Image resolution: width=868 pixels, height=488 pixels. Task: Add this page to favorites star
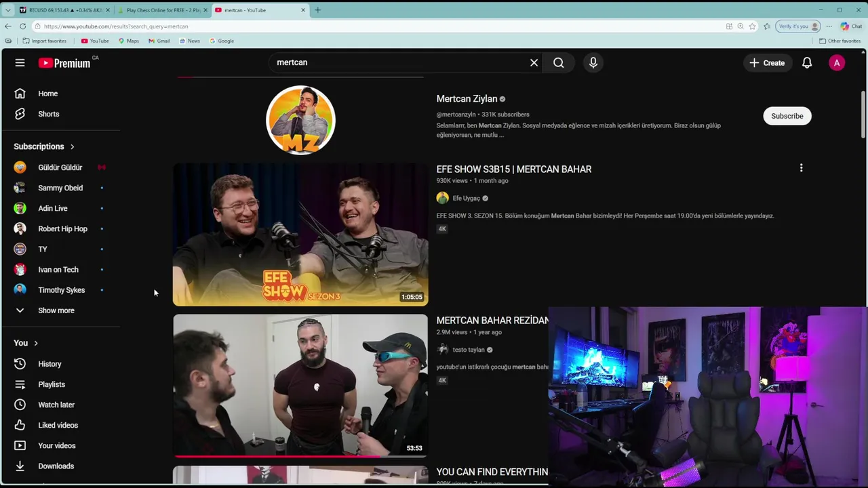[753, 26]
